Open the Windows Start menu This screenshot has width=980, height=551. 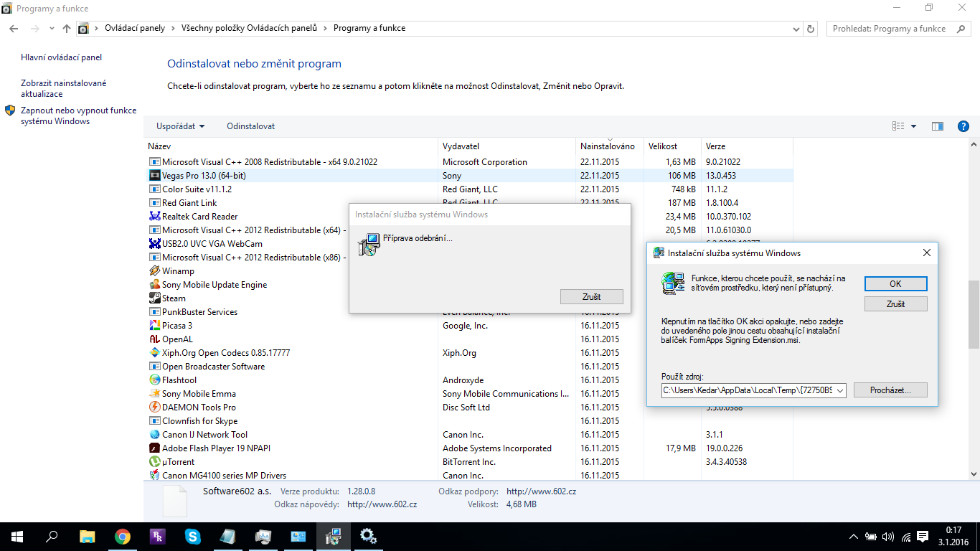click(17, 536)
